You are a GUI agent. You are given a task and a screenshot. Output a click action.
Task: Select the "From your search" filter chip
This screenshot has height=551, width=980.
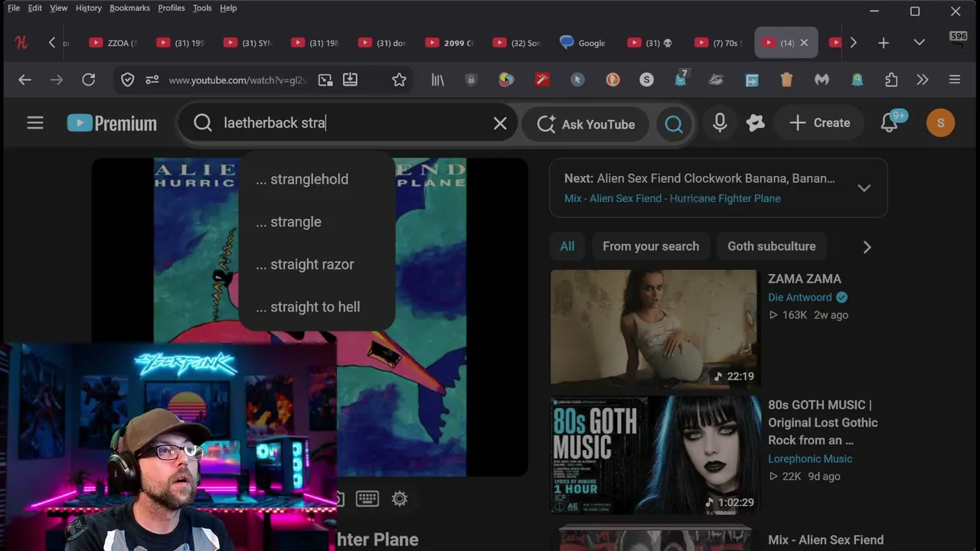coord(651,246)
